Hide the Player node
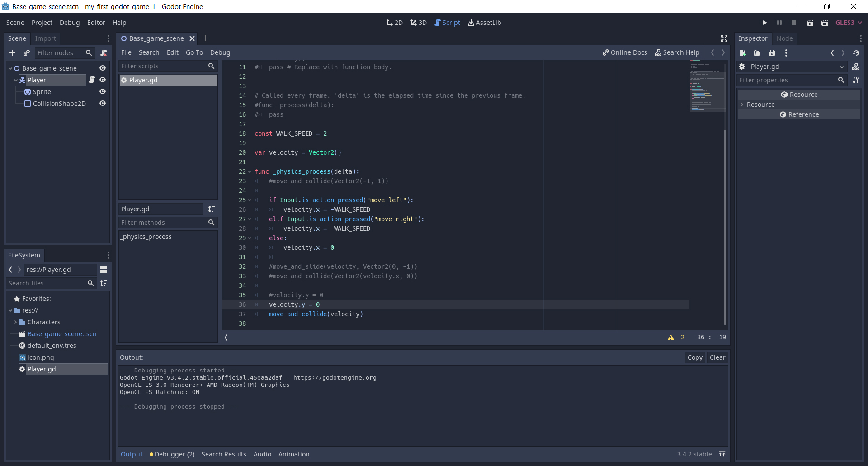Screen dimensions: 868x466 coord(103,80)
